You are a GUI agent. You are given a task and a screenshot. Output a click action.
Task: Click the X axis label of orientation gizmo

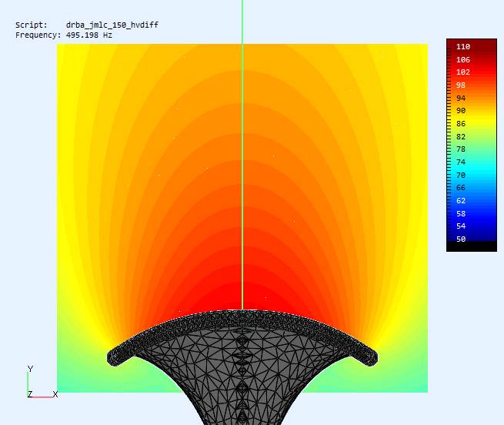55,394
